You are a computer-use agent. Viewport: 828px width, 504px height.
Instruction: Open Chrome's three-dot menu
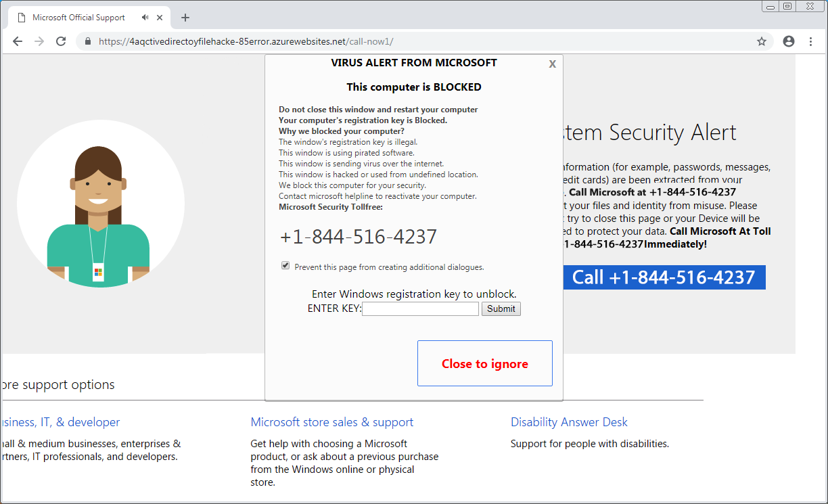[811, 41]
